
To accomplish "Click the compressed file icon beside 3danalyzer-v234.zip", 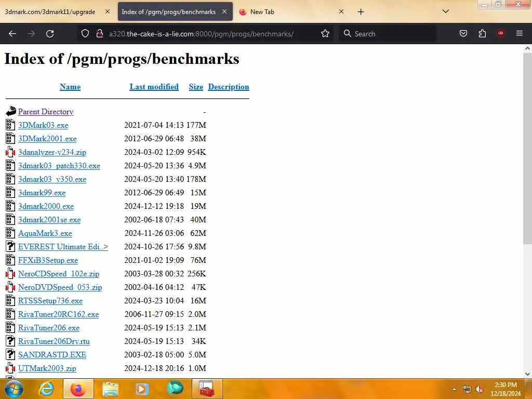I will [x=10, y=152].
